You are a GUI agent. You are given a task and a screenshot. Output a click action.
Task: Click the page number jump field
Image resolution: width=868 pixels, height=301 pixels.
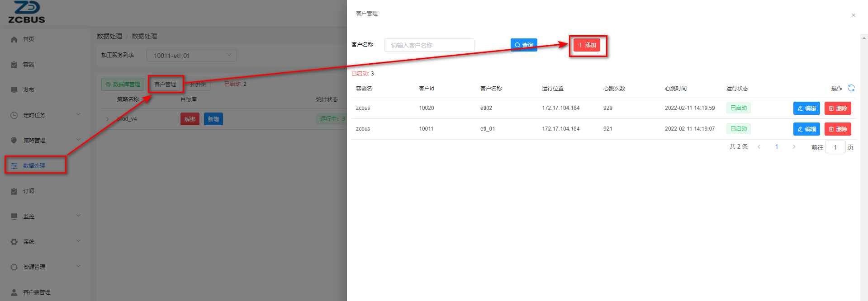pyautogui.click(x=835, y=147)
